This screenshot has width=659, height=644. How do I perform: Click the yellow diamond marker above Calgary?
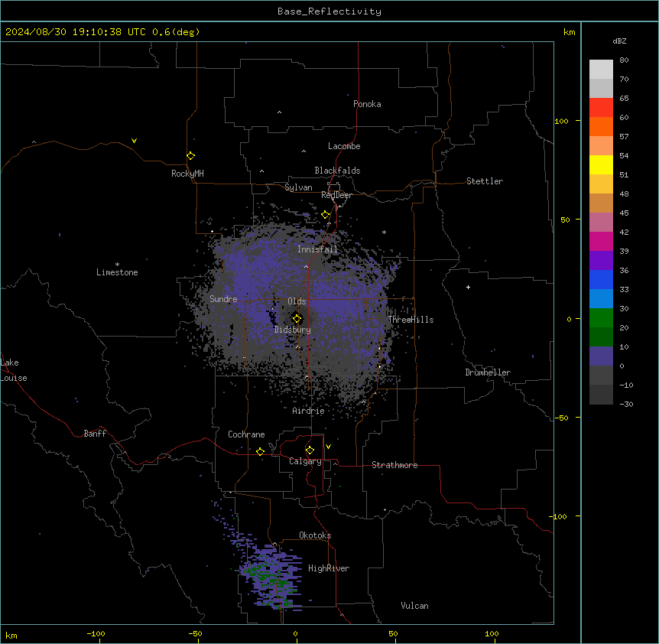pyautogui.click(x=310, y=450)
